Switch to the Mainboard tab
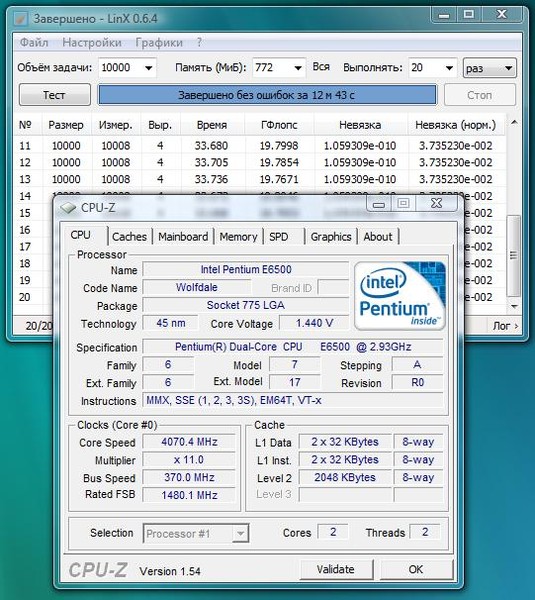The width and height of the screenshot is (535, 600). coord(183,237)
